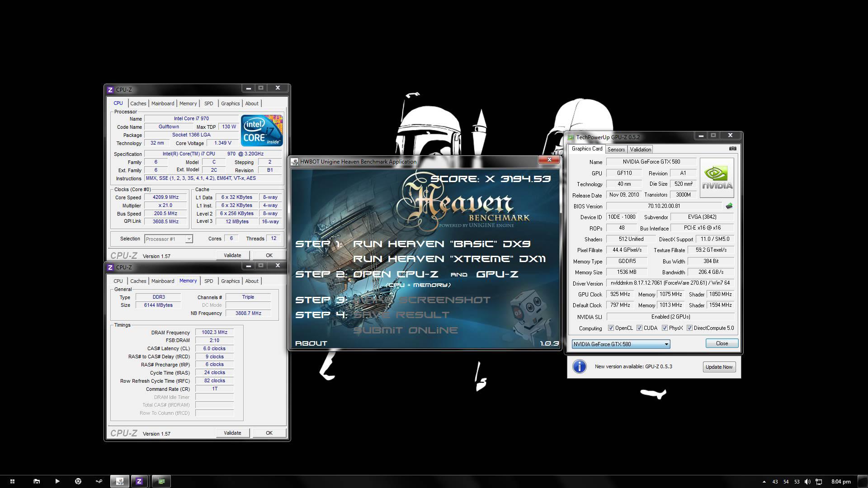Screen dimensions: 868x488
Task: Launch the media player taskbar icon
Action: (57, 481)
